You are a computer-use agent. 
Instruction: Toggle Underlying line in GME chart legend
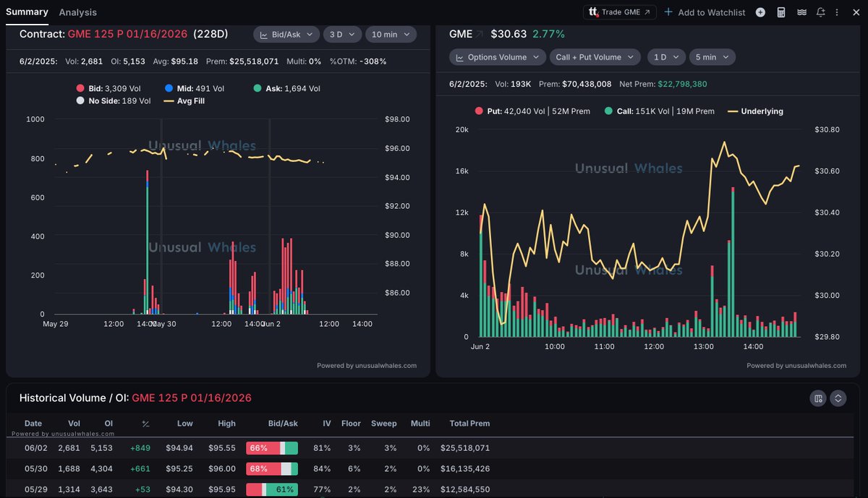click(x=755, y=111)
